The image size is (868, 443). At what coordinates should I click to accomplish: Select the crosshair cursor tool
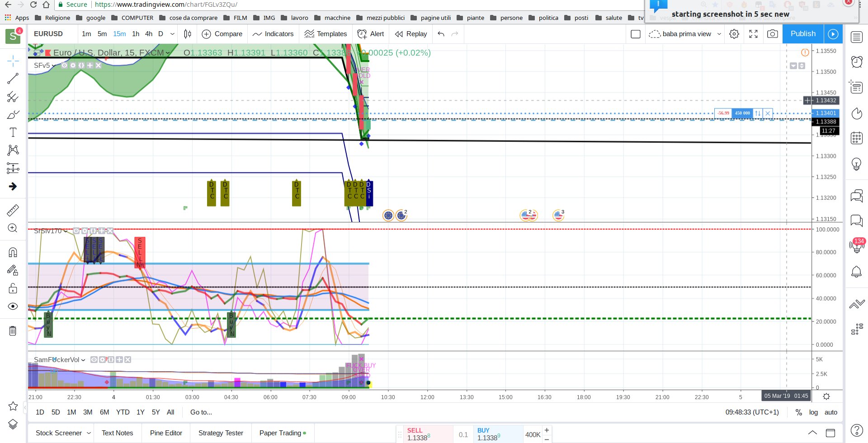13,61
